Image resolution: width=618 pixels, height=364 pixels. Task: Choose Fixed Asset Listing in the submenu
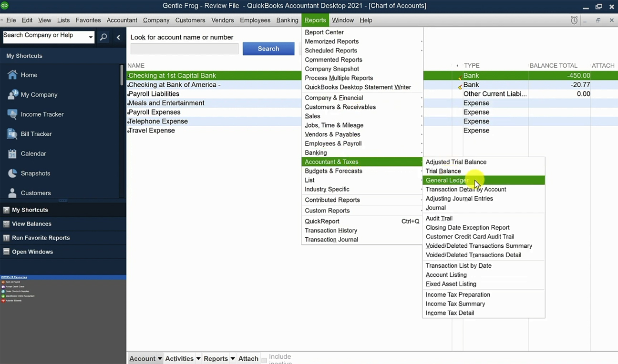(x=484, y=284)
